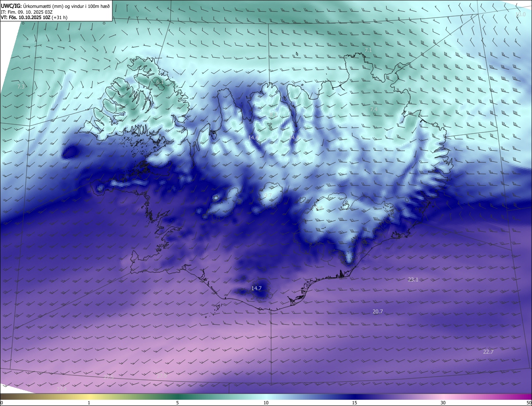Click the 7.4 value label
Image resolution: width=532 pixels, height=406 pixels.
point(374,109)
